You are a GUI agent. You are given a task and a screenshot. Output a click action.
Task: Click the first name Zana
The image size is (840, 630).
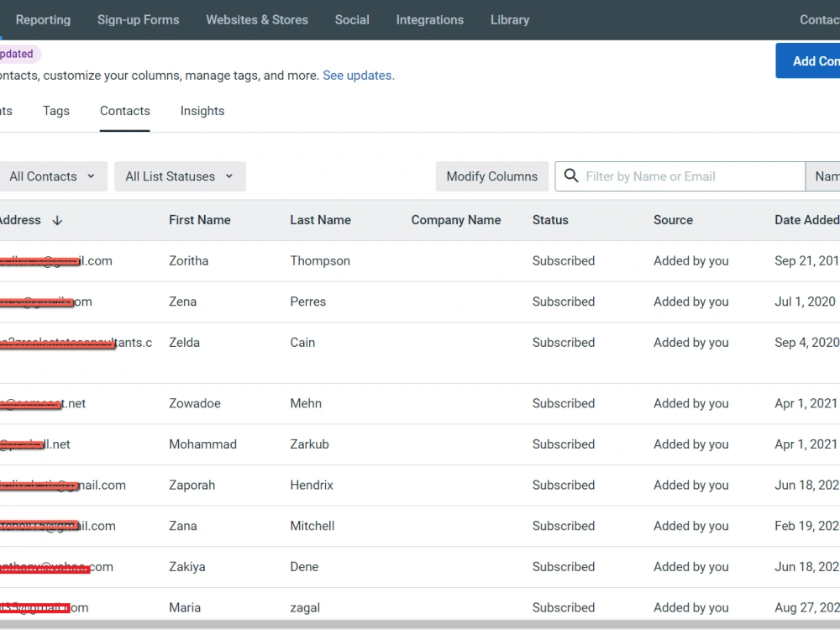coord(182,526)
